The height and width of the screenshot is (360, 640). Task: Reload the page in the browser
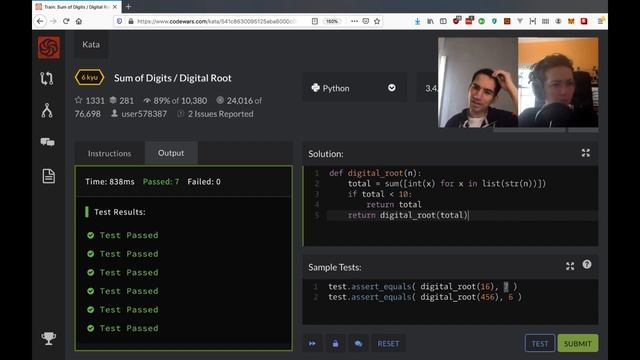coord(66,21)
